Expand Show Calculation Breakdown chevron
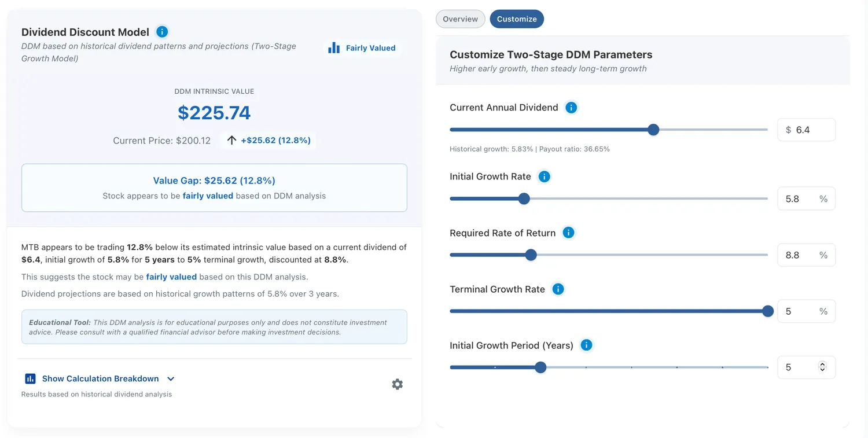 [171, 378]
